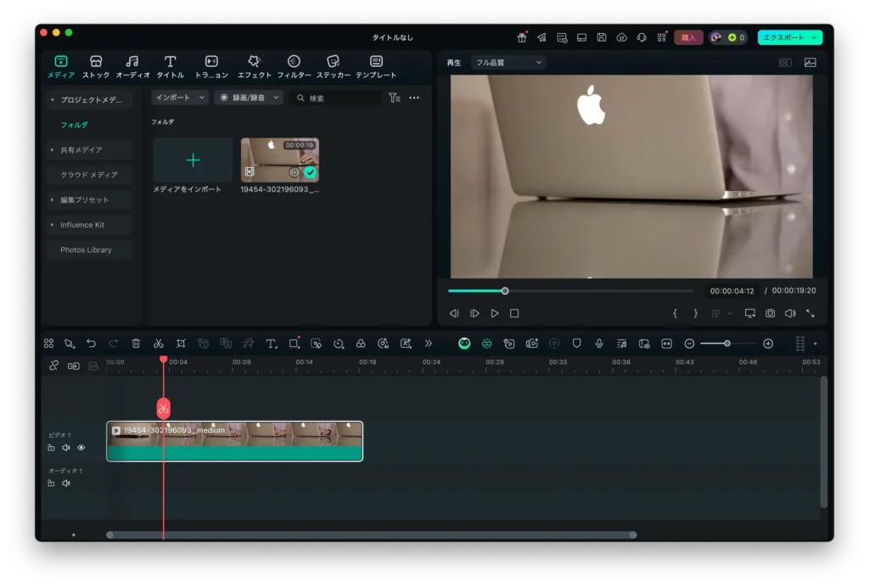869x588 pixels.
Task: Click the snapshot camera icon under the preview
Action: click(x=770, y=313)
